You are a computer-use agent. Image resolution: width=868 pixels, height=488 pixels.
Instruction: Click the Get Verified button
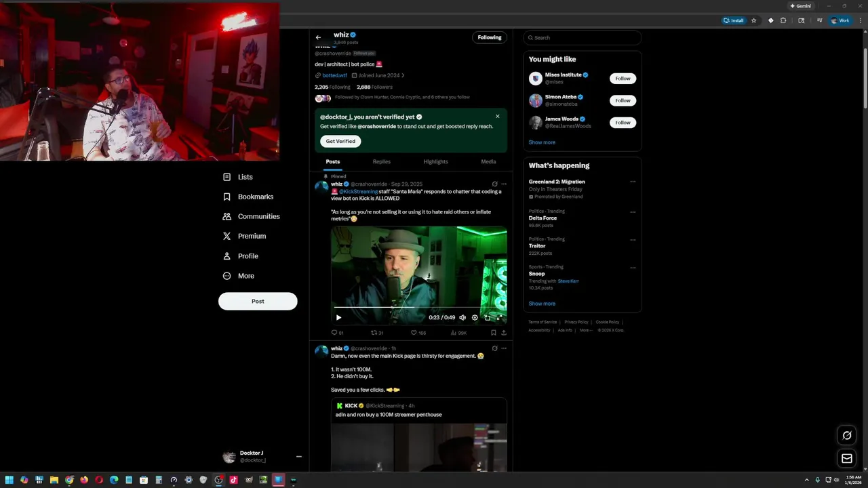pyautogui.click(x=340, y=141)
